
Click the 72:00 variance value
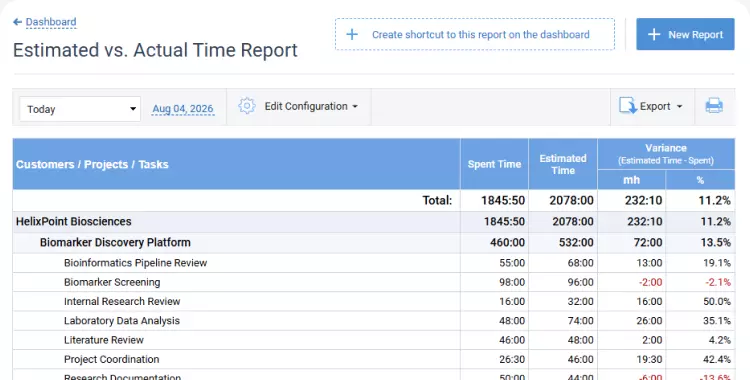[x=648, y=243]
